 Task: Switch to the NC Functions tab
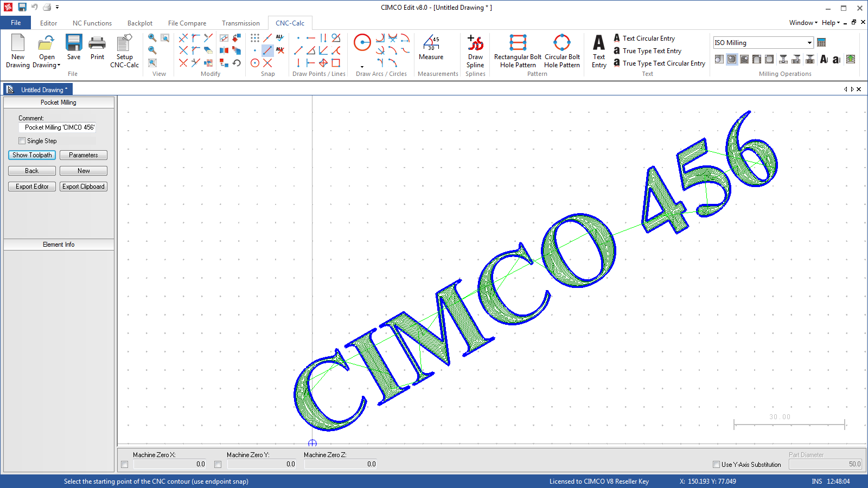(92, 23)
